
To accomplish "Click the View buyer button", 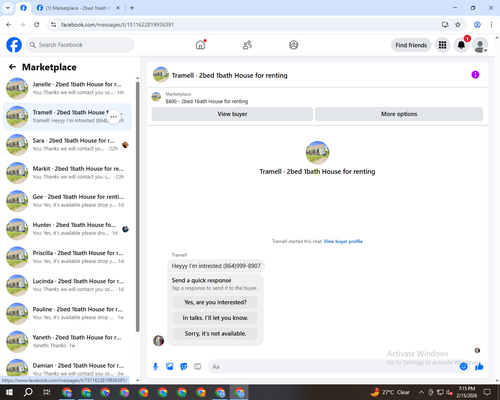I will [232, 114].
